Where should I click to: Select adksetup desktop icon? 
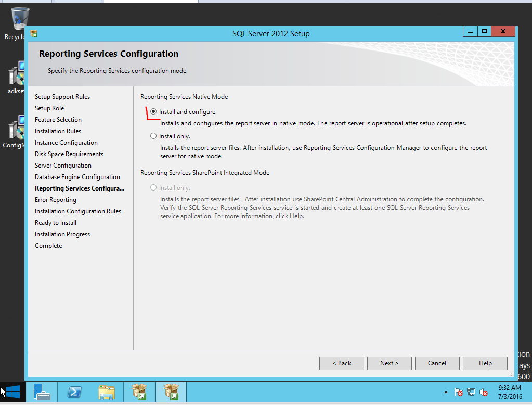[16, 78]
